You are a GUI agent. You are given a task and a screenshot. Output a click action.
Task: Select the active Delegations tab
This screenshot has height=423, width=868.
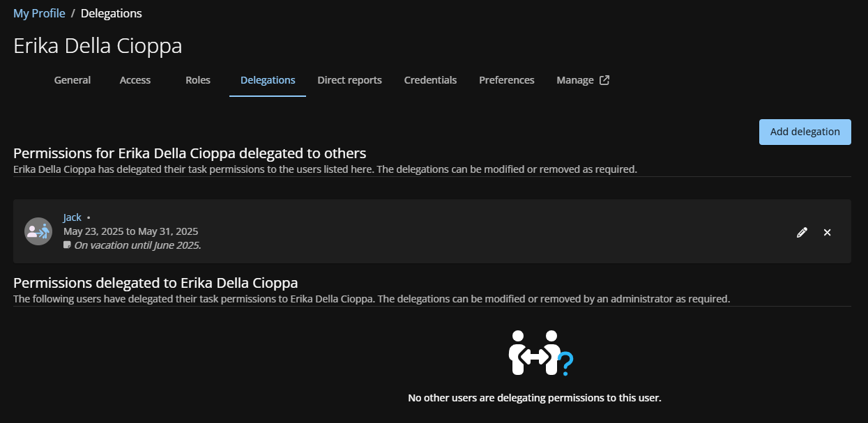click(x=268, y=80)
